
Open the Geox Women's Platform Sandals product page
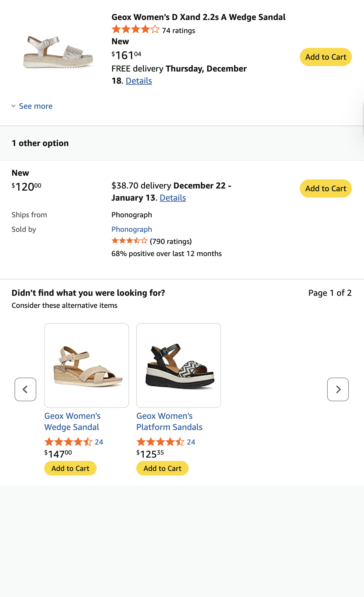point(169,421)
